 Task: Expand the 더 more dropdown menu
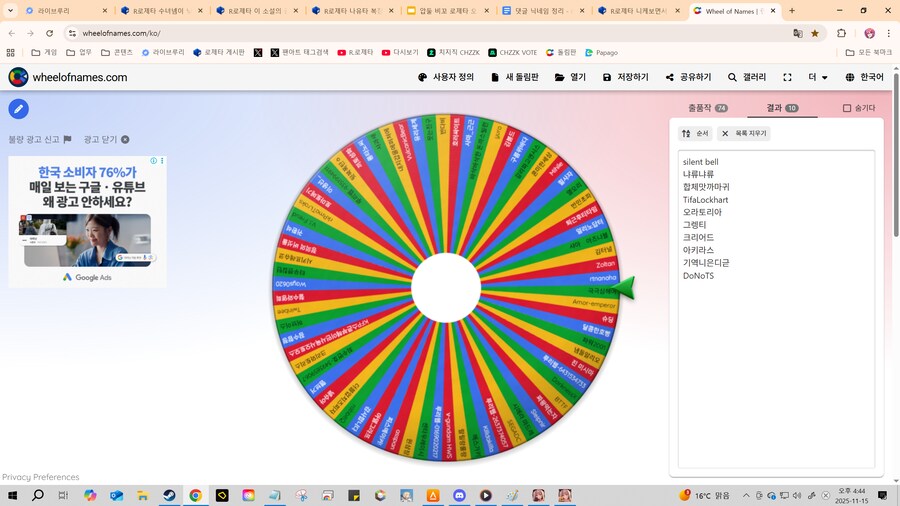click(x=818, y=77)
